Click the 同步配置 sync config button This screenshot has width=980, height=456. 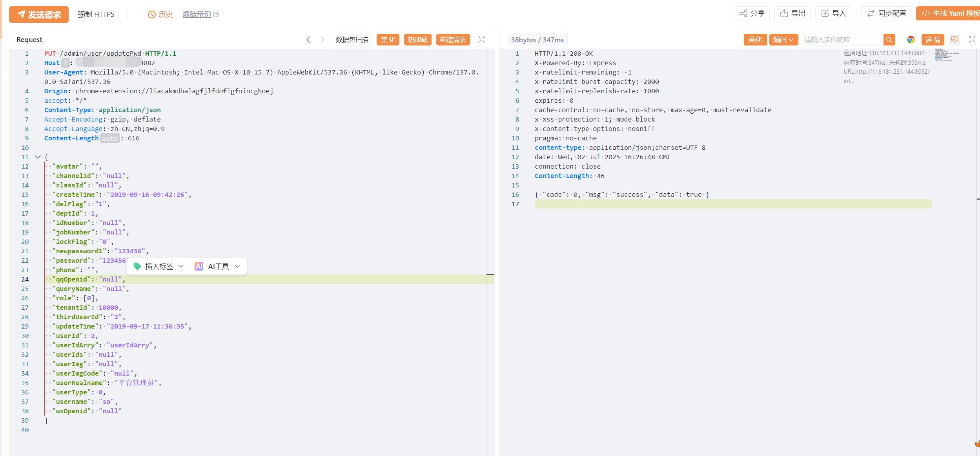[887, 13]
